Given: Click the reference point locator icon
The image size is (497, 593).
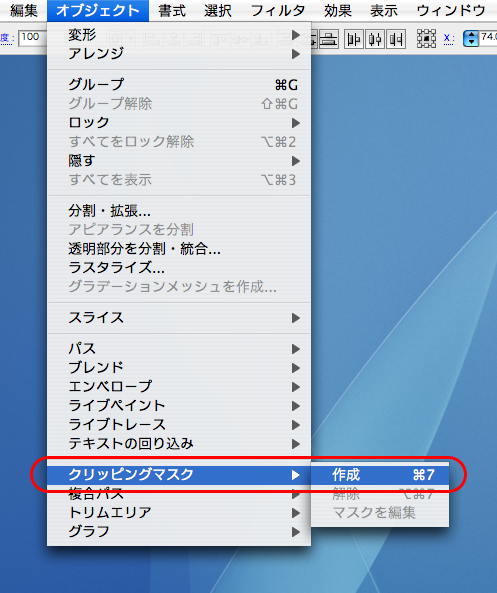Looking at the screenshot, I should tap(426, 39).
